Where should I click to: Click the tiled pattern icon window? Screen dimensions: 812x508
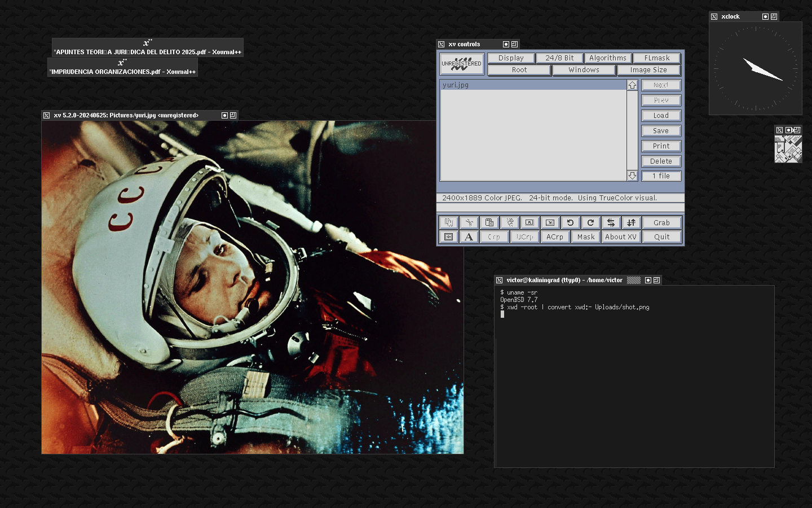(x=788, y=149)
